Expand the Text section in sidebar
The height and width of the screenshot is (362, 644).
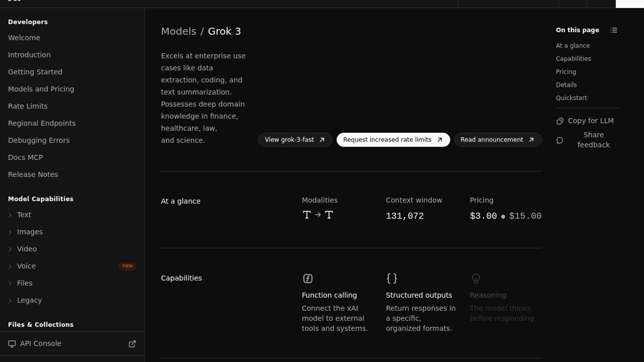[10, 215]
